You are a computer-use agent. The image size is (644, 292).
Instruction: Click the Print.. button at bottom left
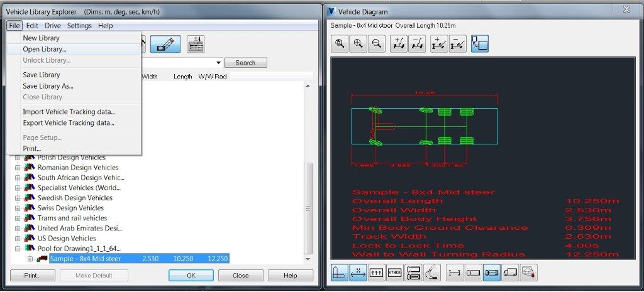[33, 276]
